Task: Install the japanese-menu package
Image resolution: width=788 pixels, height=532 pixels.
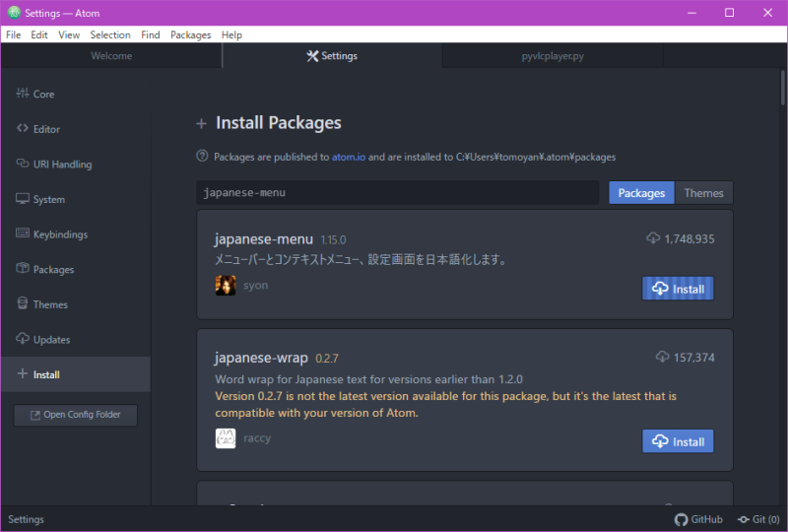Action: (x=678, y=289)
